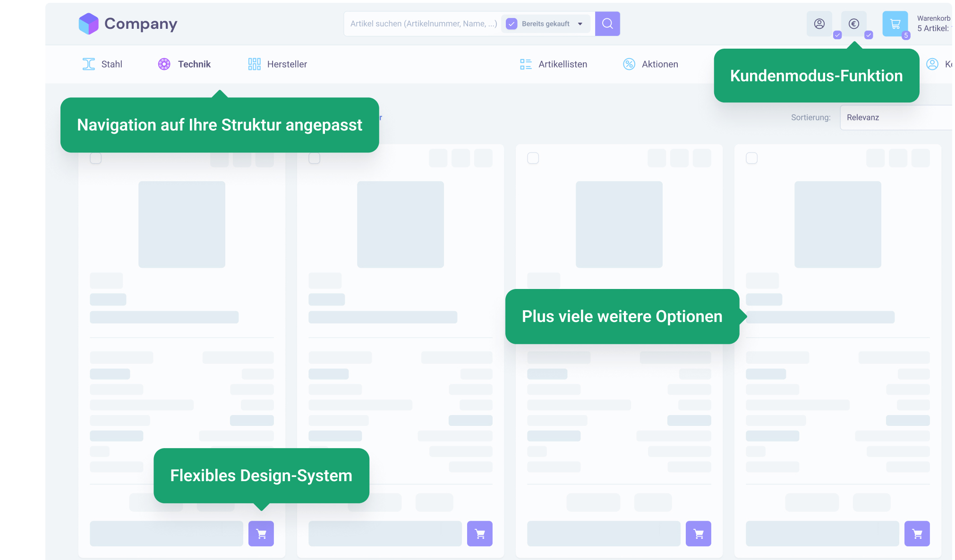Viewport: 955px width, 560px height.
Task: Click the purple search magnifier button
Action: [x=607, y=24]
